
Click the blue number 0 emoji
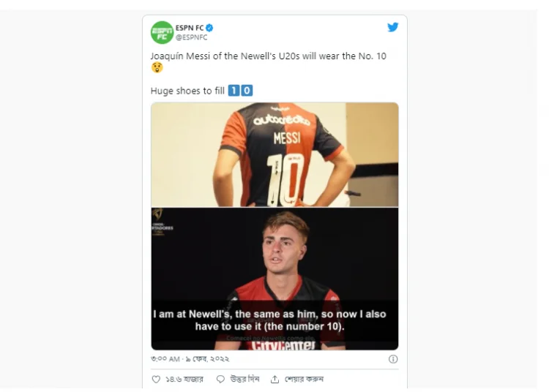tap(247, 91)
